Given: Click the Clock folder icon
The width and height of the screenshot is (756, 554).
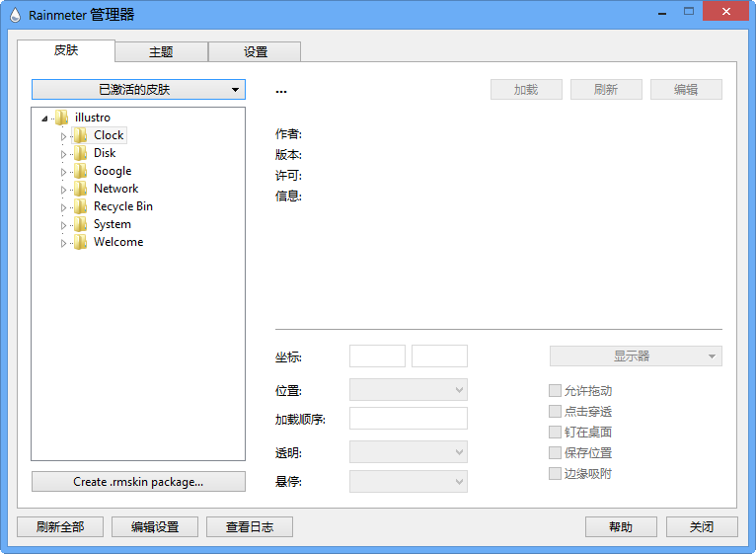Looking at the screenshot, I should [x=81, y=135].
